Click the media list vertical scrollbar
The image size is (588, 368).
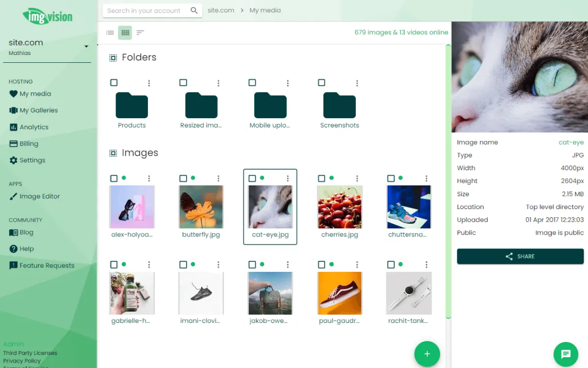point(448,182)
